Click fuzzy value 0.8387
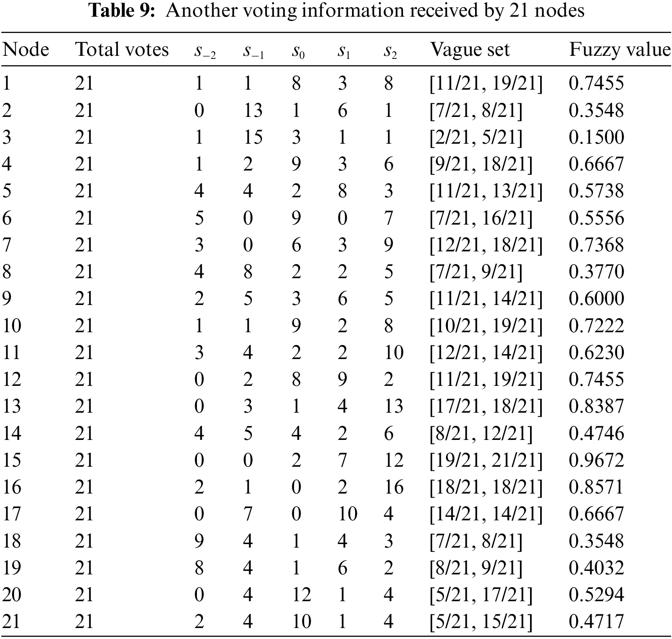 click(x=596, y=406)
